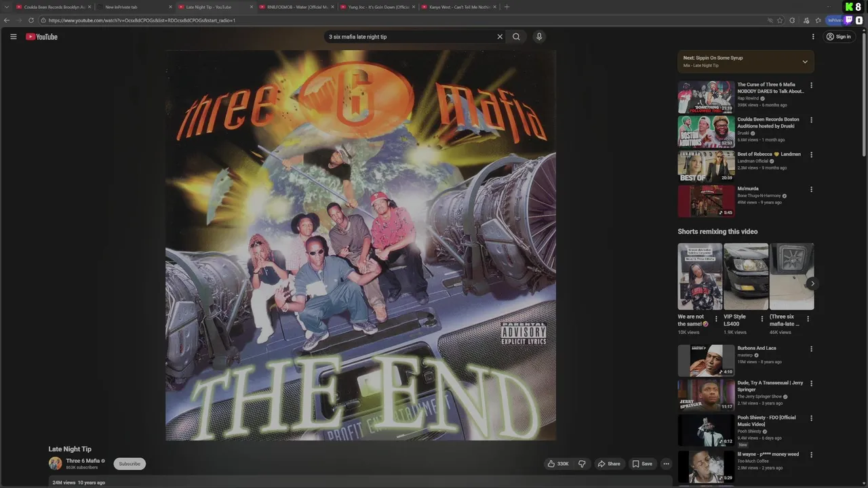The image size is (868, 488).
Task: Close the New InPrivate tab
Action: [170, 7]
